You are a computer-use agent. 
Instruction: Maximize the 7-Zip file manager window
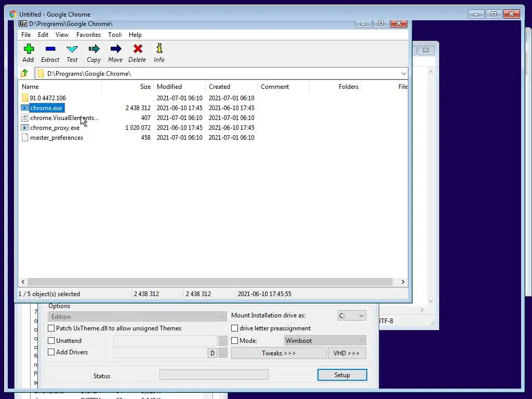point(381,23)
